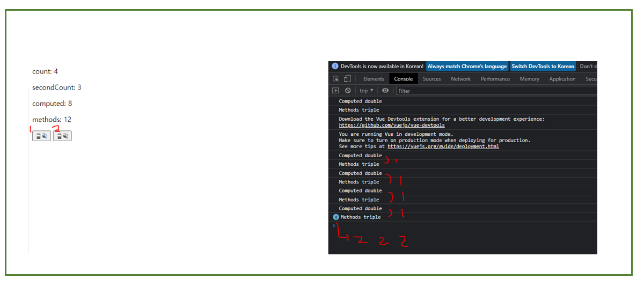
Task: Select the Console tab
Action: (x=404, y=79)
